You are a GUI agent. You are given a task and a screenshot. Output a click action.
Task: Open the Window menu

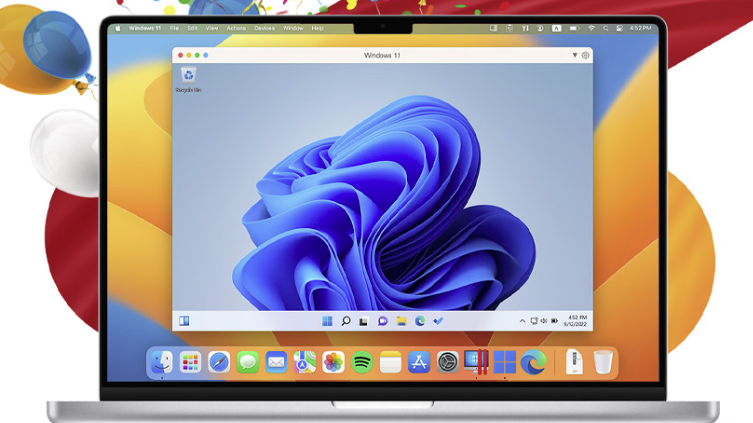293,28
